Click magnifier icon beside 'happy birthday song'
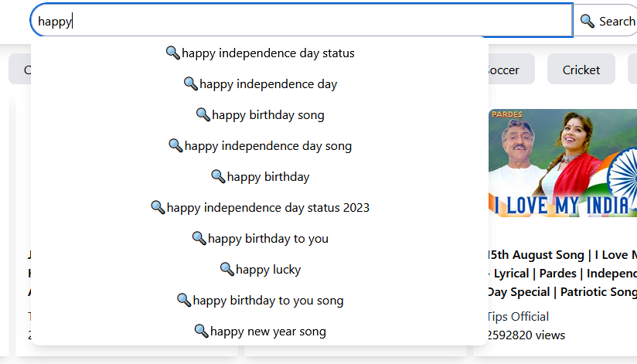 coord(203,114)
